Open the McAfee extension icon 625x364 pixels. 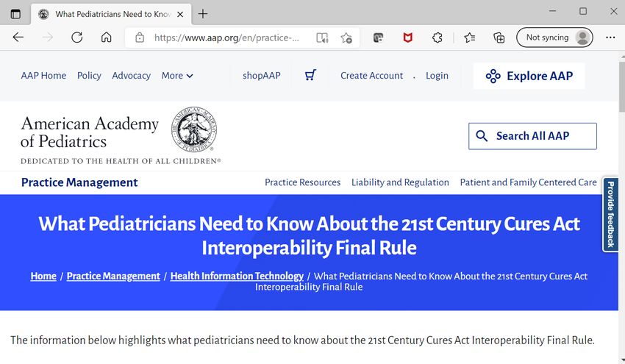[407, 38]
